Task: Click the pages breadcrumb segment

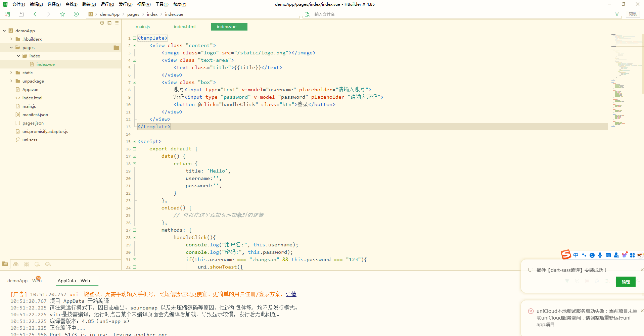Action: (x=133, y=14)
